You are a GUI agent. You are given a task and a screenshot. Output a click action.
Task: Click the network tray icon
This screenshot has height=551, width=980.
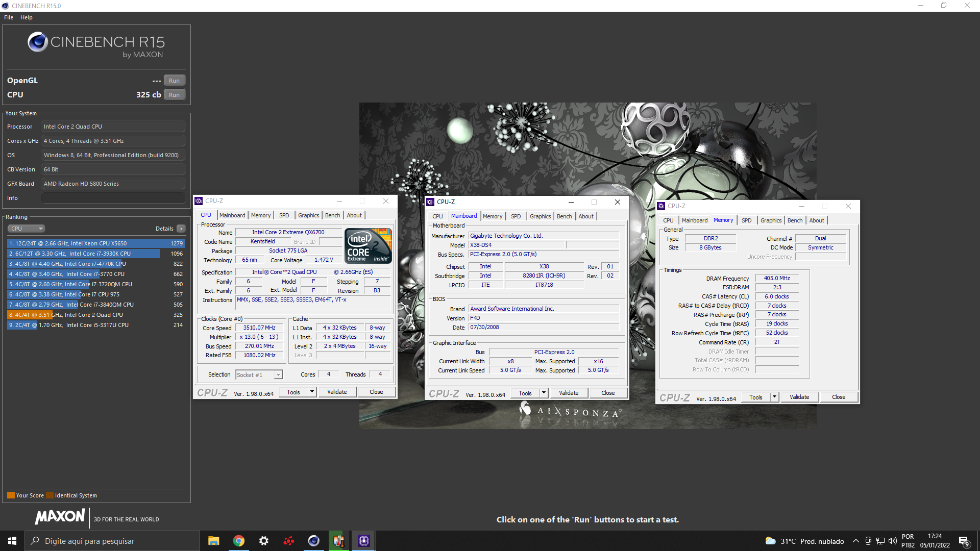tap(880, 541)
